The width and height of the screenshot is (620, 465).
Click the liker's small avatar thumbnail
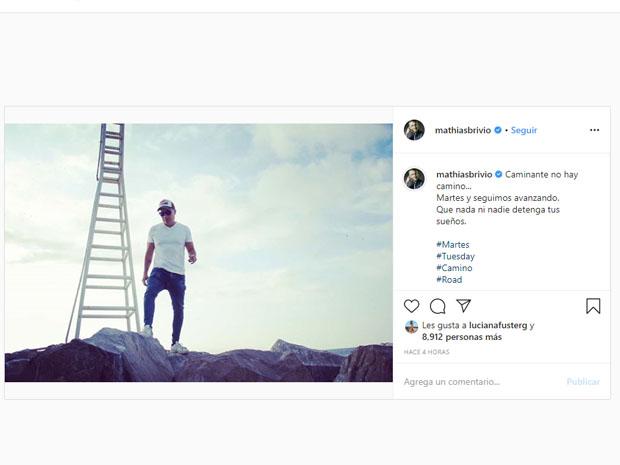click(x=412, y=327)
